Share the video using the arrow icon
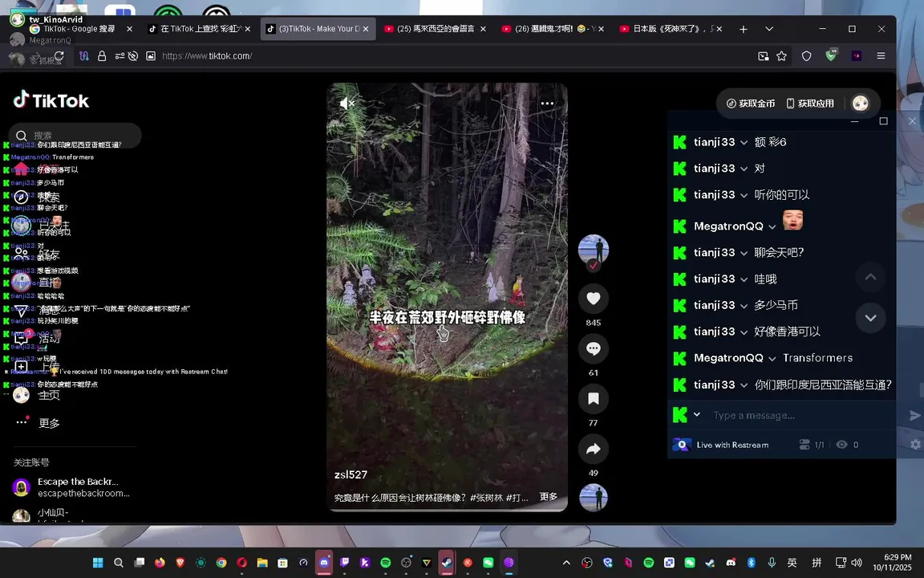 [x=593, y=450]
